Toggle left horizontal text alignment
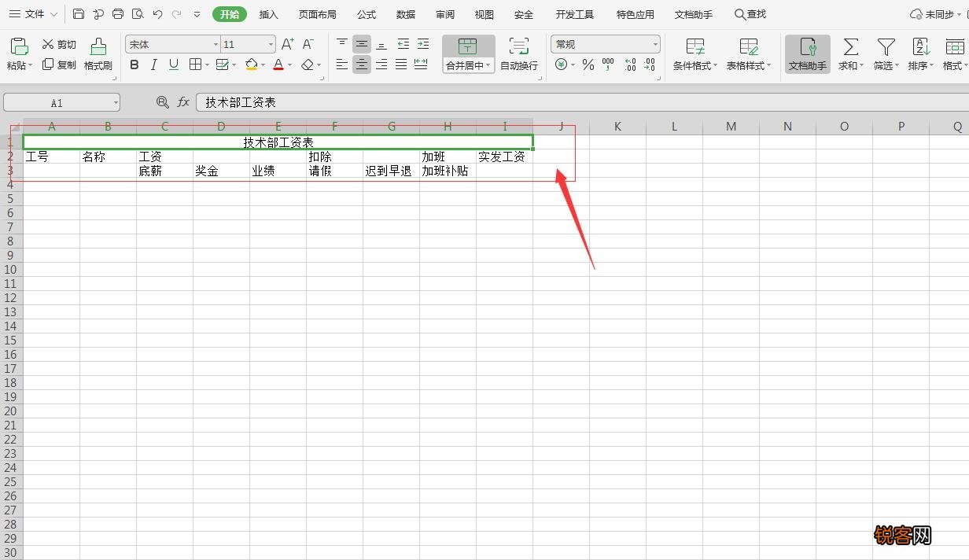This screenshot has height=560, width=969. coord(341,64)
